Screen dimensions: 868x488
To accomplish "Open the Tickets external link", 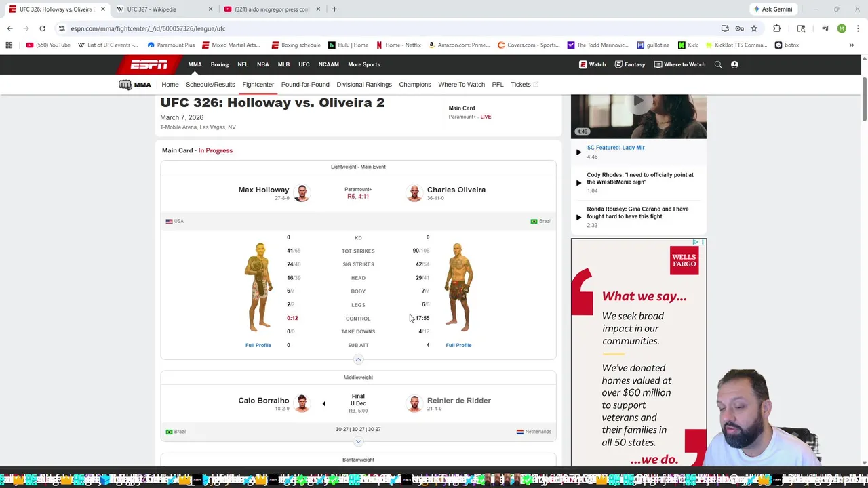I will 524,85.
